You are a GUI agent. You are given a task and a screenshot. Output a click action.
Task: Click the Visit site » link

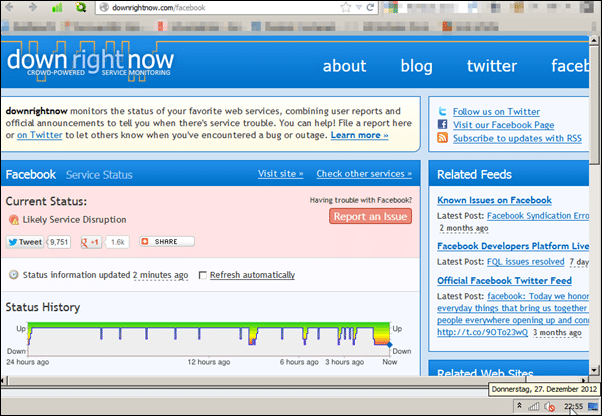point(281,174)
